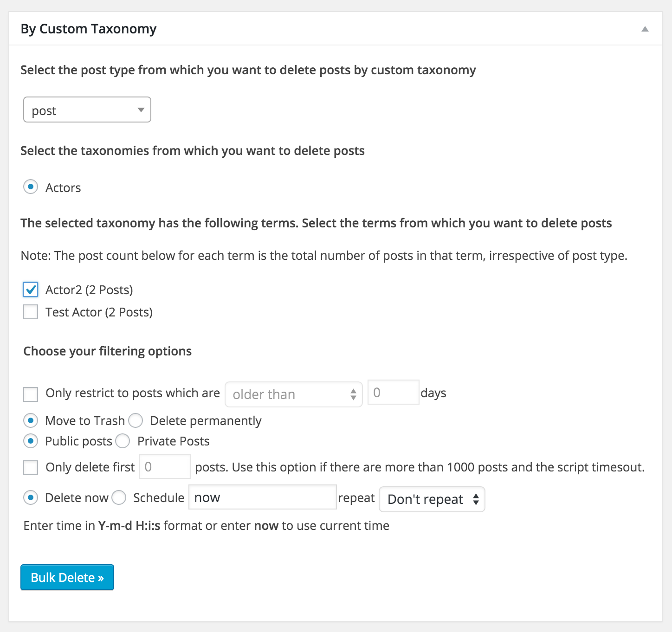672x632 pixels.
Task: Select the Private Posts radio button
Action: (x=123, y=441)
